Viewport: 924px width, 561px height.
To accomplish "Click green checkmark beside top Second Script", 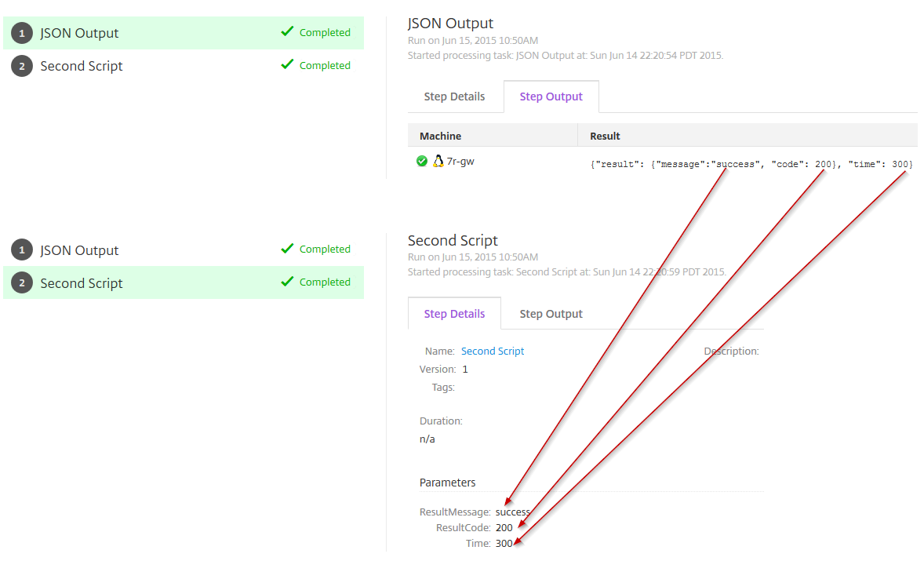I will pos(287,64).
